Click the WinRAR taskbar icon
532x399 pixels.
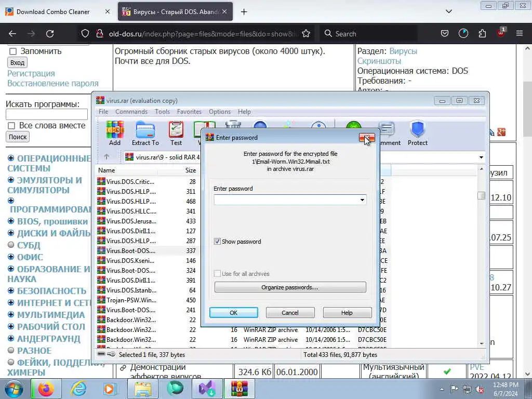pyautogui.click(x=240, y=389)
